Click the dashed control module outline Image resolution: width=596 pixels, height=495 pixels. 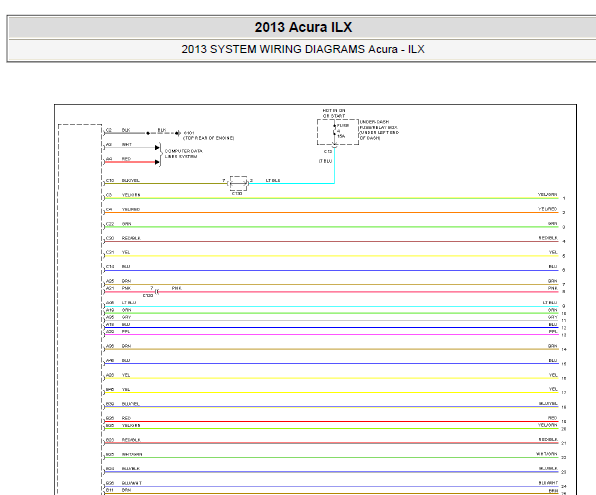click(x=80, y=309)
